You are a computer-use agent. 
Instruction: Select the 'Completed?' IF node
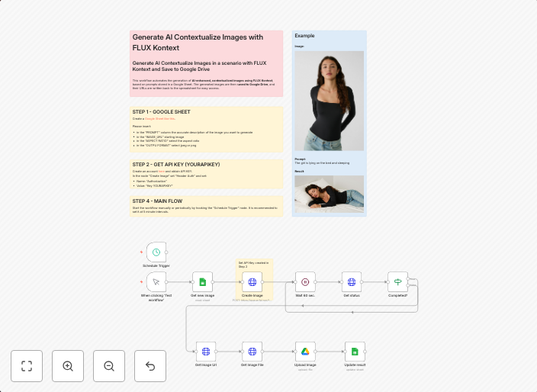(397, 281)
